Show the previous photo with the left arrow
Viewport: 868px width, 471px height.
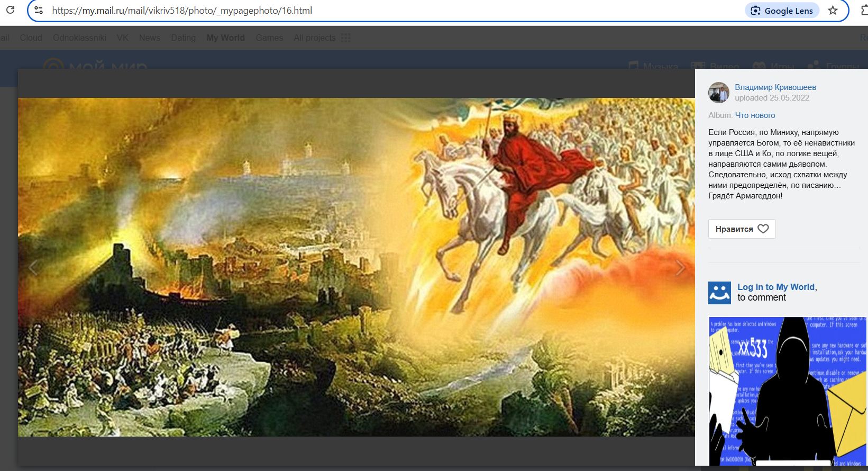click(x=33, y=268)
